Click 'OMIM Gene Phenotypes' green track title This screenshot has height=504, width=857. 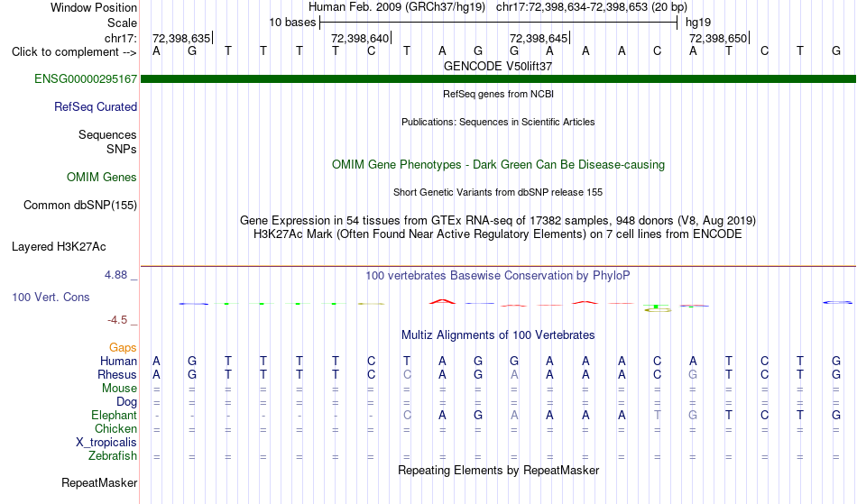coord(498,164)
